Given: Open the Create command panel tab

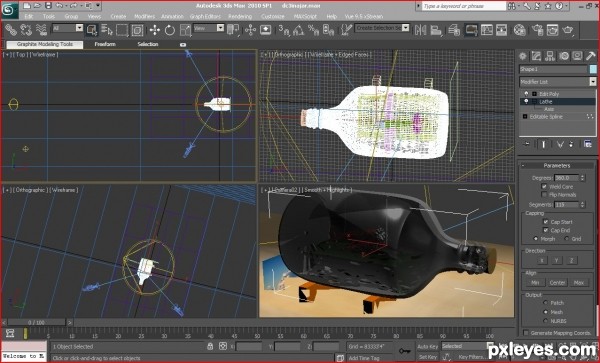Looking at the screenshot, I should 523,56.
